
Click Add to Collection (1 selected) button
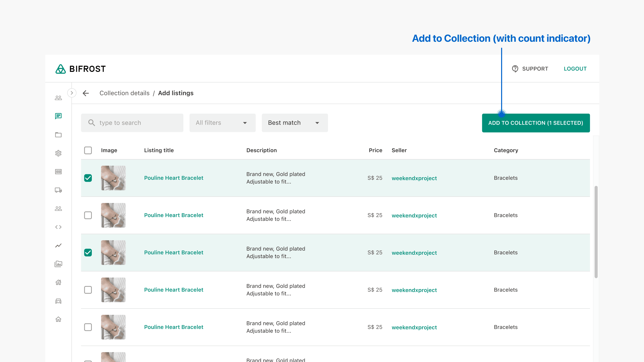coord(536,123)
